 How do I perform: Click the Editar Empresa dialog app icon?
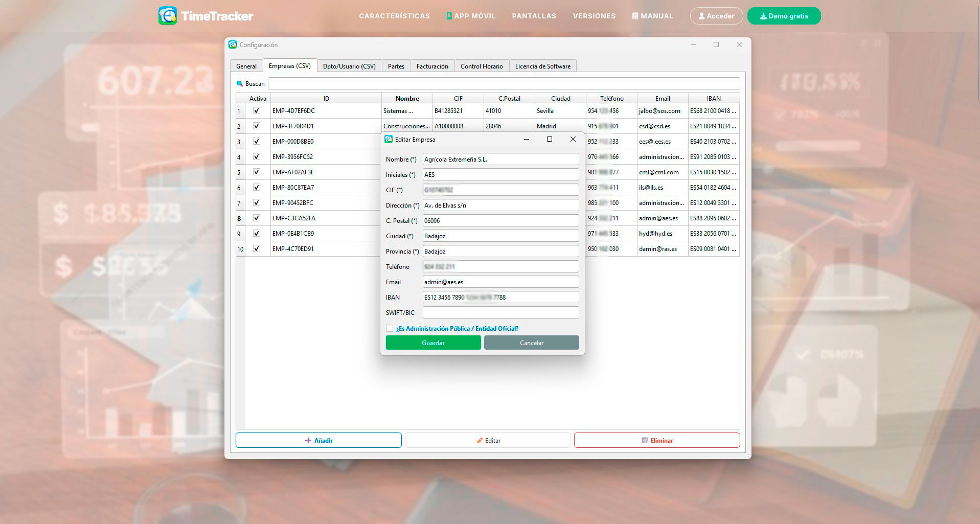pyautogui.click(x=389, y=139)
